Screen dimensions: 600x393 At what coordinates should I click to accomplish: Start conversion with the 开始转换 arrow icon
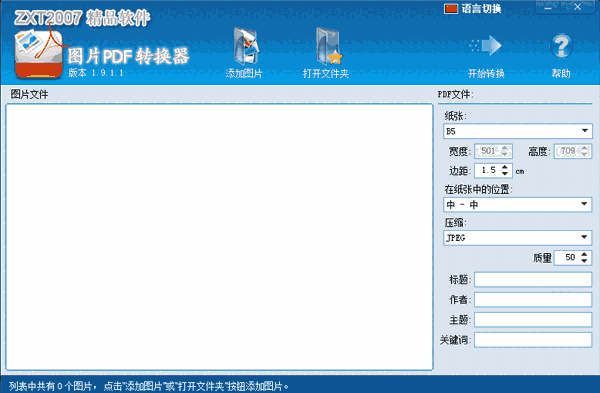coord(486,46)
